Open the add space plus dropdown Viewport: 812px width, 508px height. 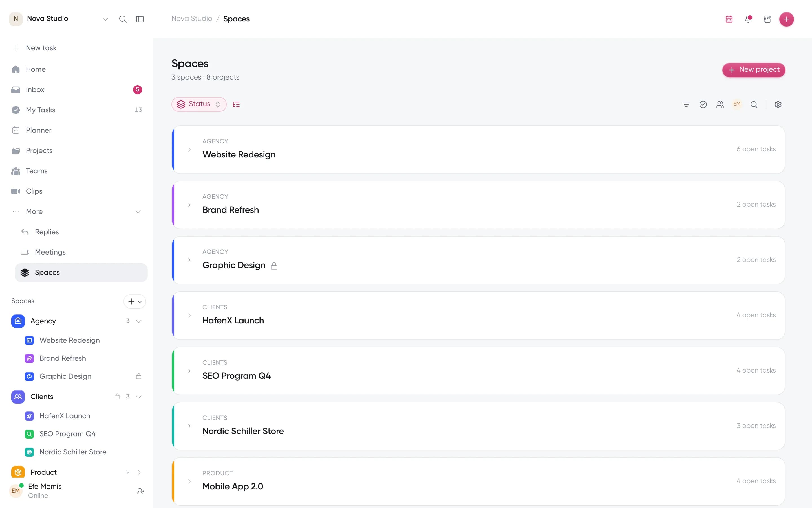tap(135, 301)
